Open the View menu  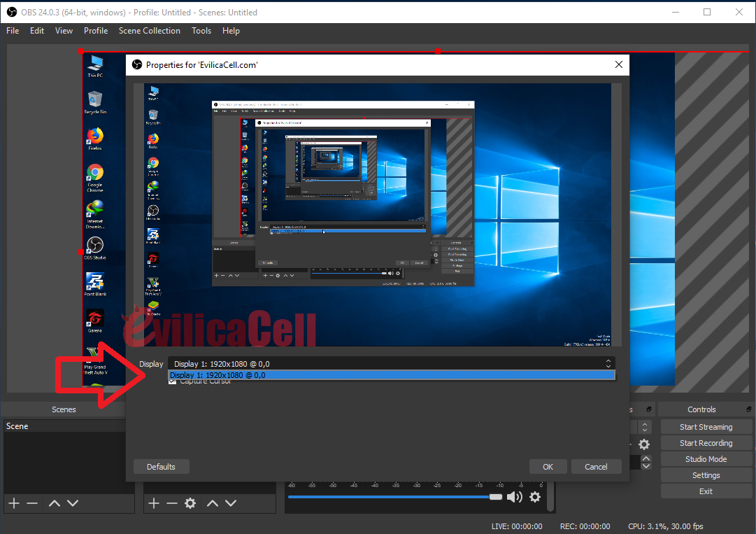pyautogui.click(x=64, y=30)
